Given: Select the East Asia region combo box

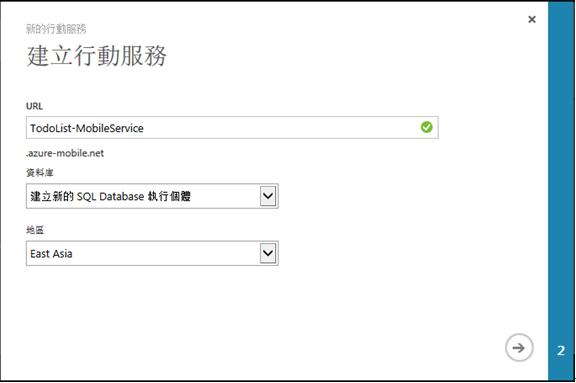Looking at the screenshot, I should [152, 253].
